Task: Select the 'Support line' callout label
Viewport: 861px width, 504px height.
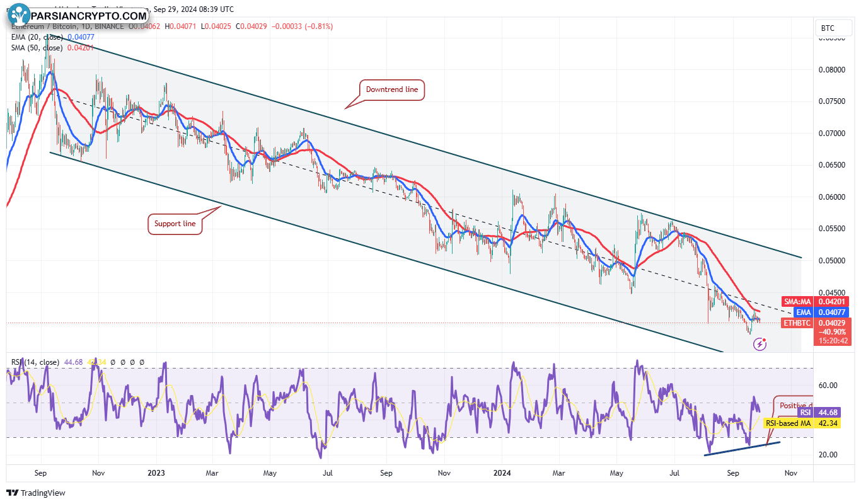Action: click(x=175, y=224)
